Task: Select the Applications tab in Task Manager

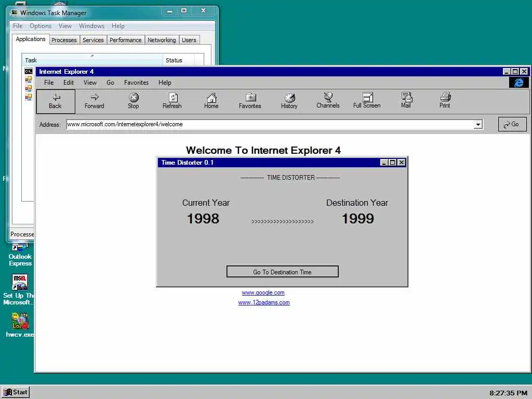Action: point(31,39)
